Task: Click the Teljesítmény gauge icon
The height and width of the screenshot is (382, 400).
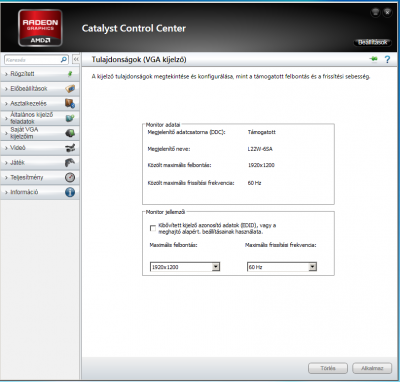Action: click(x=70, y=177)
